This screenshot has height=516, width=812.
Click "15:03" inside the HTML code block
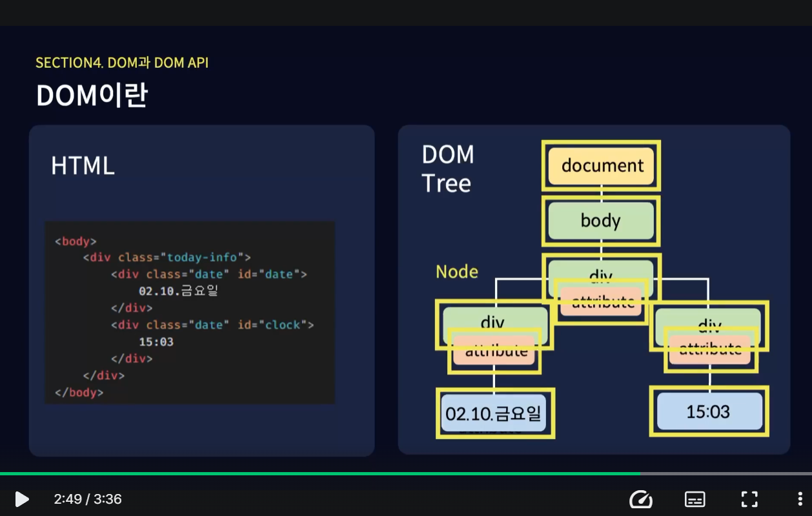click(x=156, y=342)
